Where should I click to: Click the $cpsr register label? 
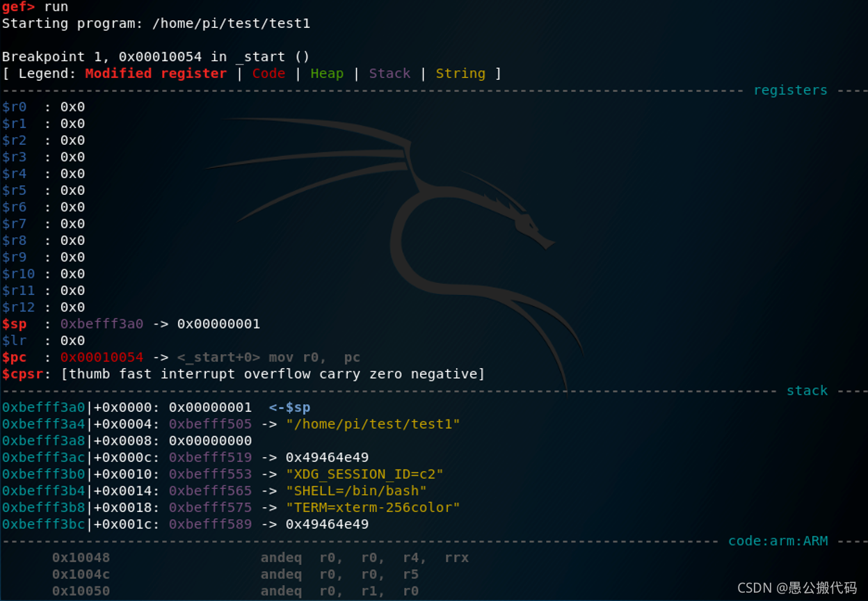[22, 374]
